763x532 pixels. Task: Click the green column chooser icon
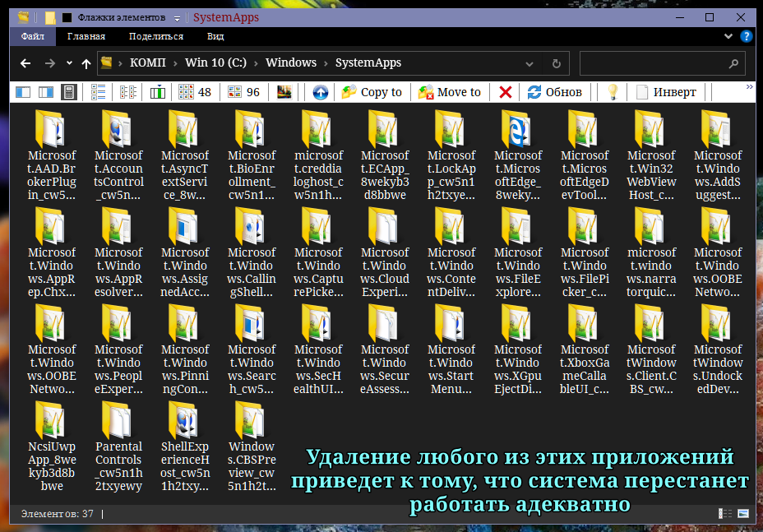pos(158,92)
